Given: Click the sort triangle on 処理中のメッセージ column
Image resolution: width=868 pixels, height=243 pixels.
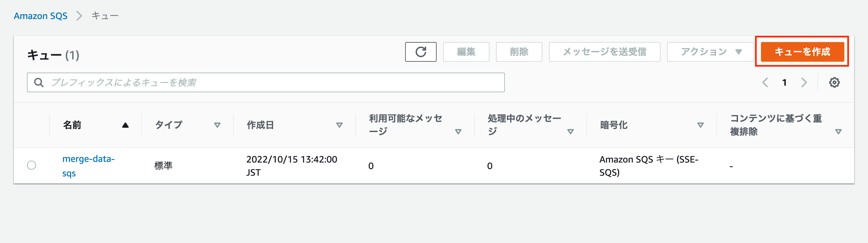Looking at the screenshot, I should [571, 132].
